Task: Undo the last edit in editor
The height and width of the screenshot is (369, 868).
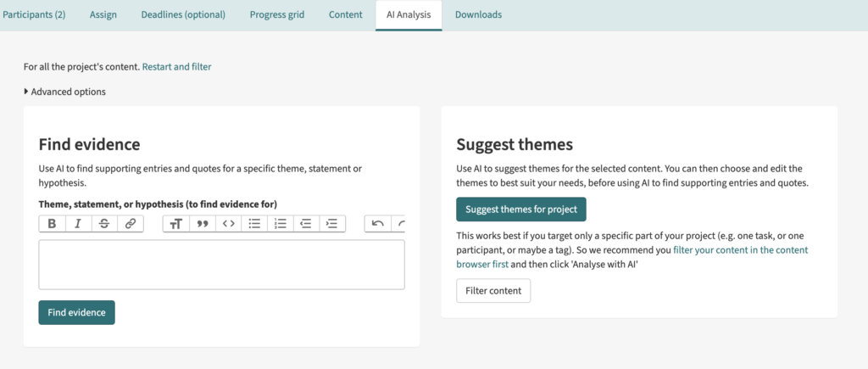Action: (x=378, y=224)
